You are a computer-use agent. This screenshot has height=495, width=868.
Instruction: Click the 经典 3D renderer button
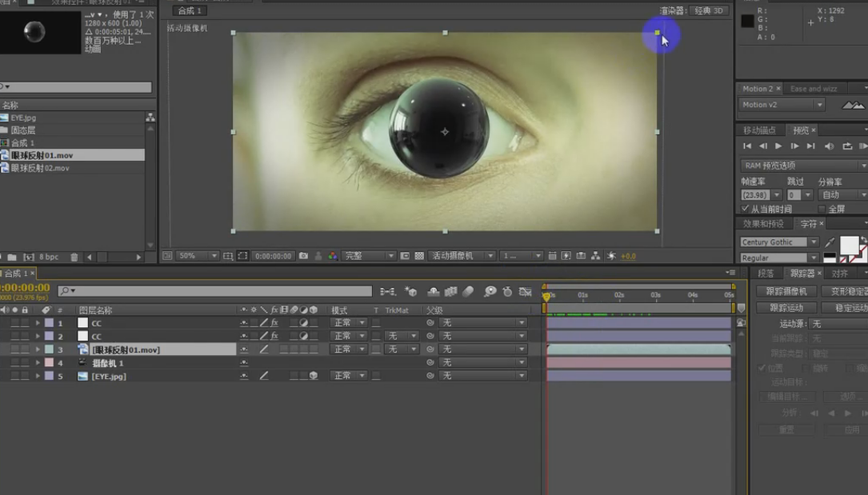click(709, 10)
